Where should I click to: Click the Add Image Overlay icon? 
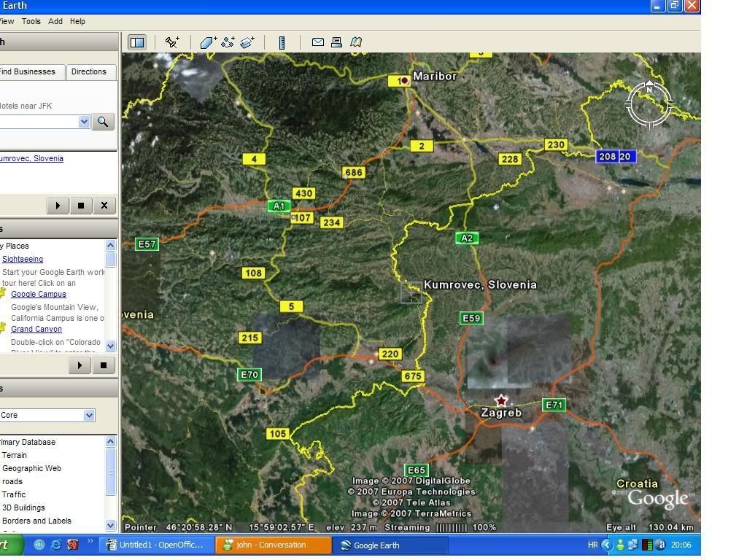247,42
